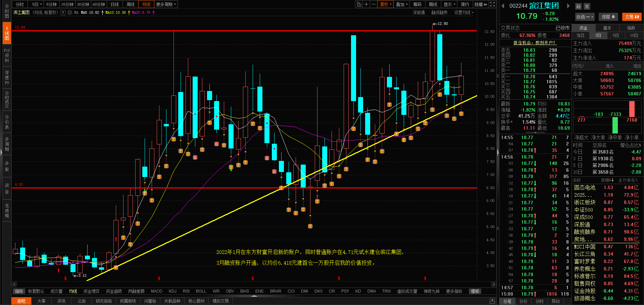644x305 pixels.
Task: Open the 复权 adjustment dropdown
Action: (386, 4)
